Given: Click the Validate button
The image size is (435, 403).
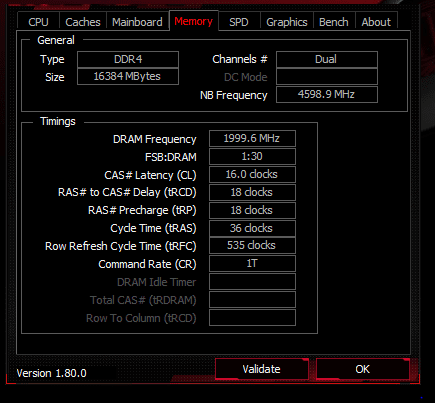Looking at the screenshot, I should pos(262,369).
